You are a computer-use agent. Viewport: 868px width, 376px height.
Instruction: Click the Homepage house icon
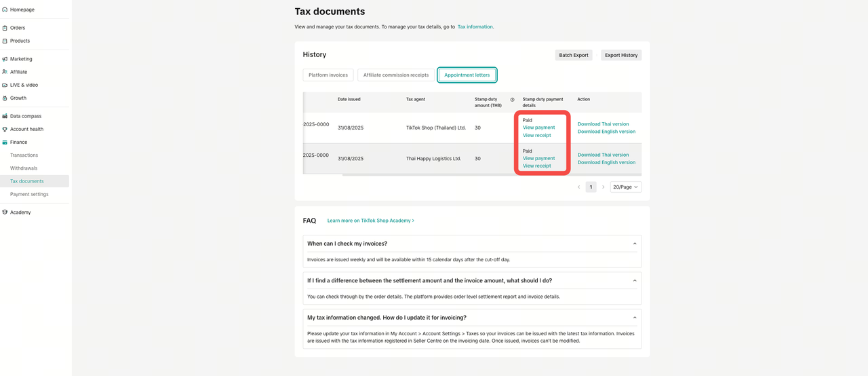point(5,10)
